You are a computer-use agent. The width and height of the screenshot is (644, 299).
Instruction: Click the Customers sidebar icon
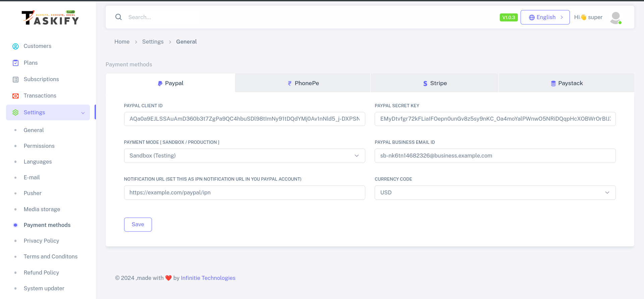click(15, 46)
